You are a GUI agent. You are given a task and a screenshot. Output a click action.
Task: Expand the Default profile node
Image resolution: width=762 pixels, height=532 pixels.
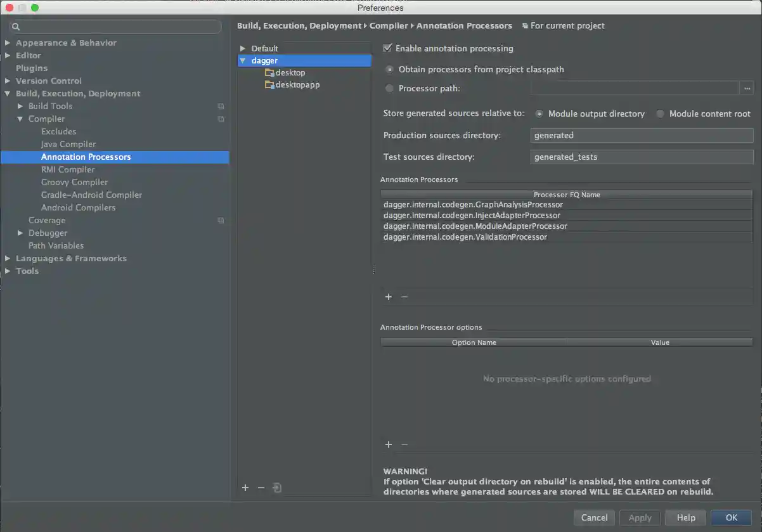point(242,48)
